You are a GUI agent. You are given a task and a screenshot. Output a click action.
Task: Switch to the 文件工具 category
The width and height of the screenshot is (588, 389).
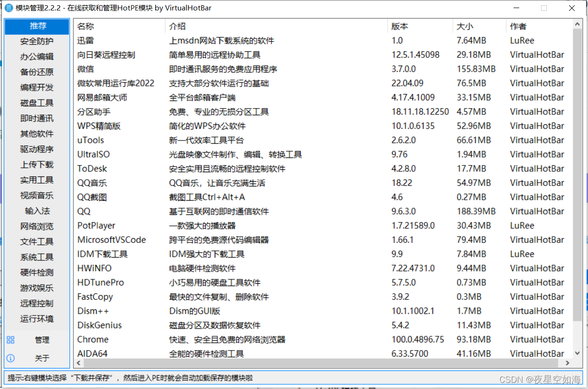point(37,241)
